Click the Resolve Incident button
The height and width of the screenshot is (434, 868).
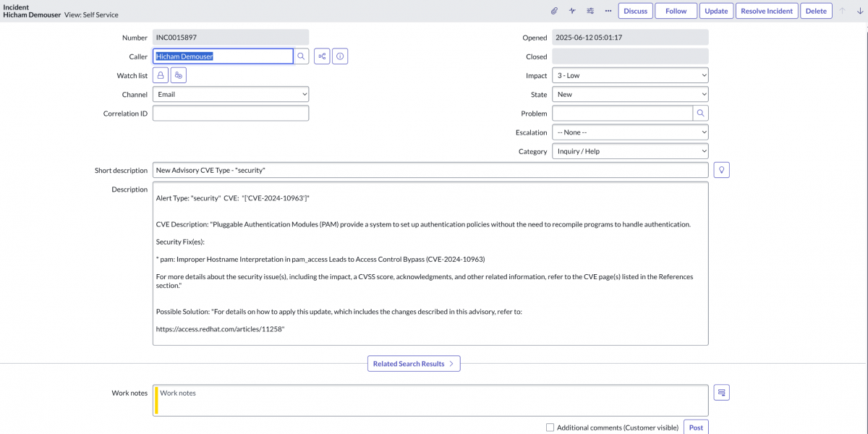[766, 10]
